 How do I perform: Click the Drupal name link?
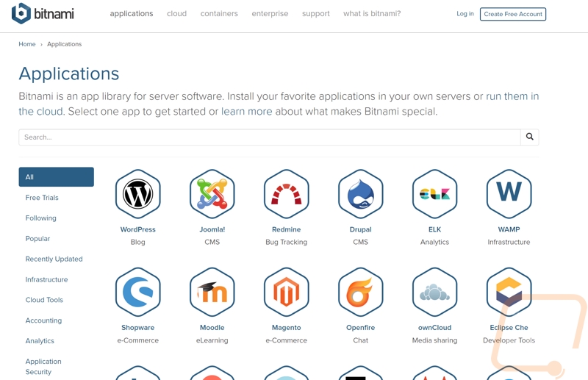(360, 229)
